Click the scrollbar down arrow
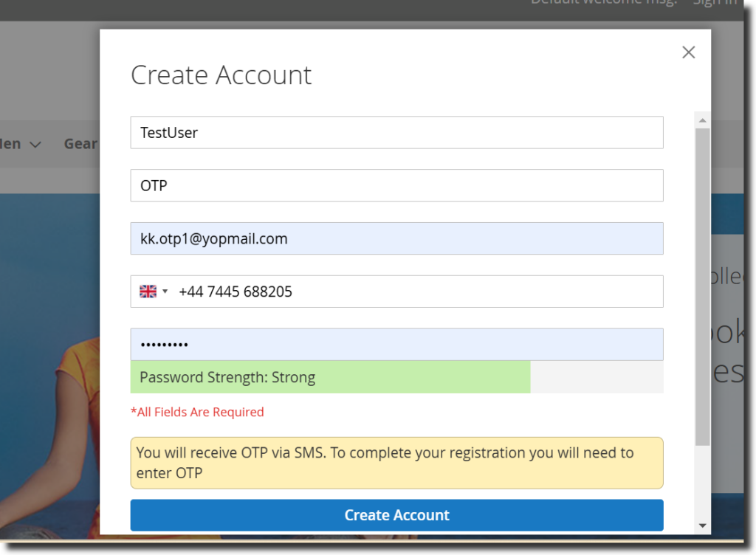The image size is (756, 555). pyautogui.click(x=701, y=525)
